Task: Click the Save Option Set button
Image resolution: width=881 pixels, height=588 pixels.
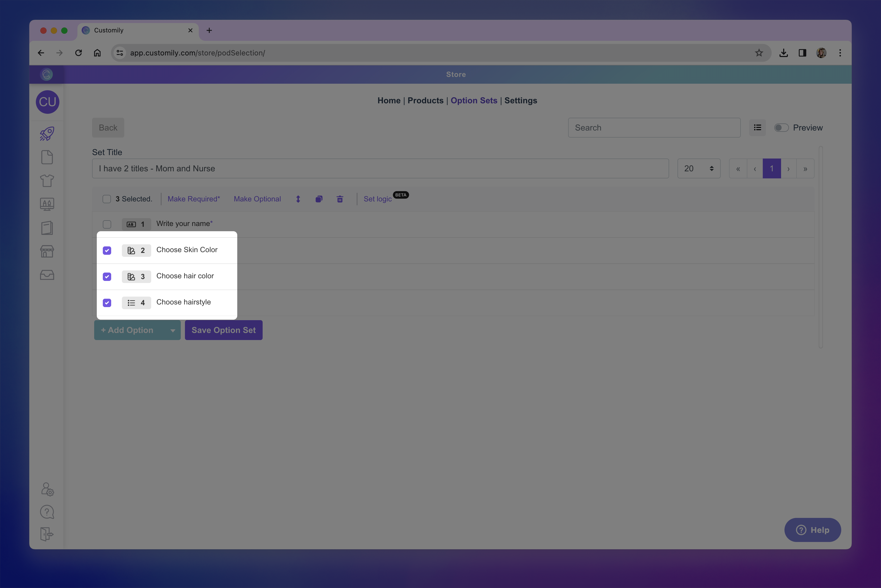Action: (x=224, y=330)
